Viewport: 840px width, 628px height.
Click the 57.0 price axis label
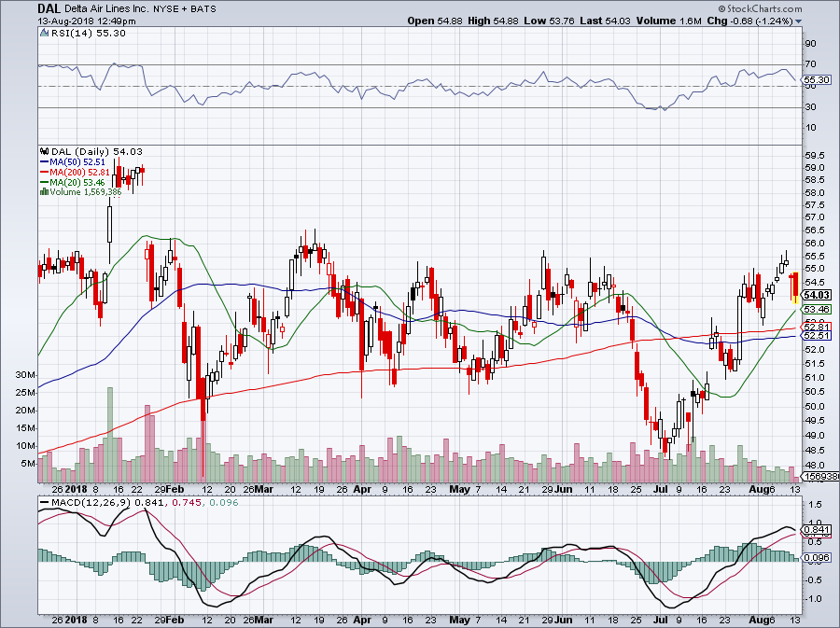(814, 217)
